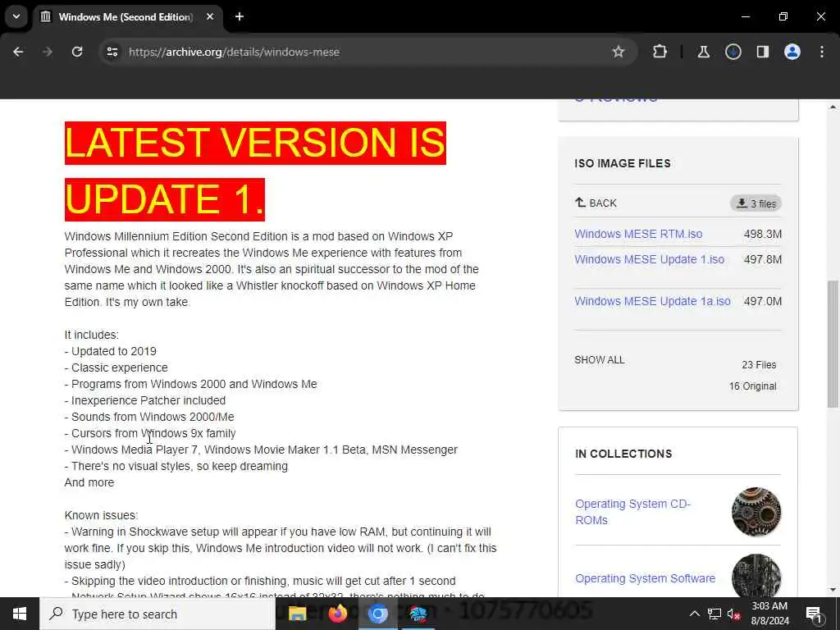Click the Known issues heading
This screenshot has width=840, height=630.
coord(101,515)
